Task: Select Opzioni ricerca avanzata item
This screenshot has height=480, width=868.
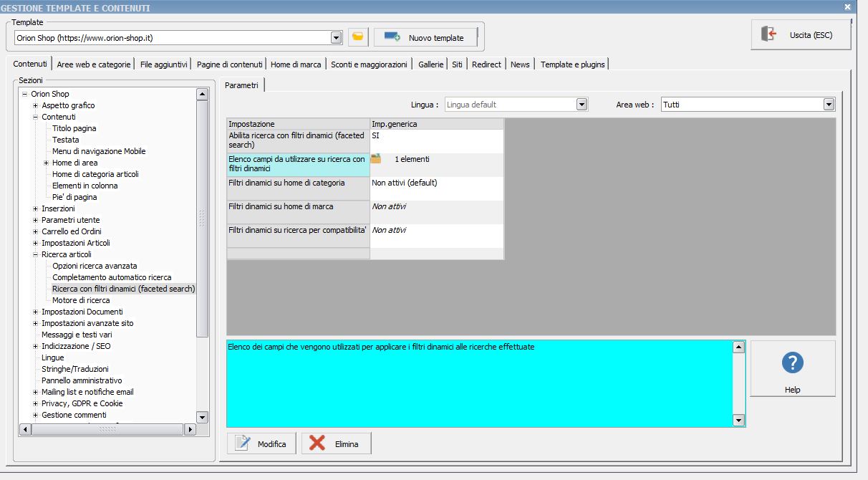Action: (95, 266)
